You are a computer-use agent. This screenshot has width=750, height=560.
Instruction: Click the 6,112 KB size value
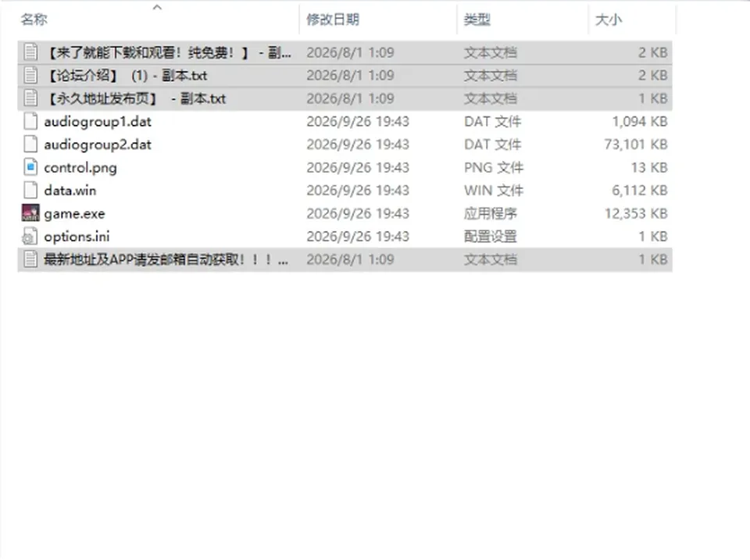tap(640, 191)
